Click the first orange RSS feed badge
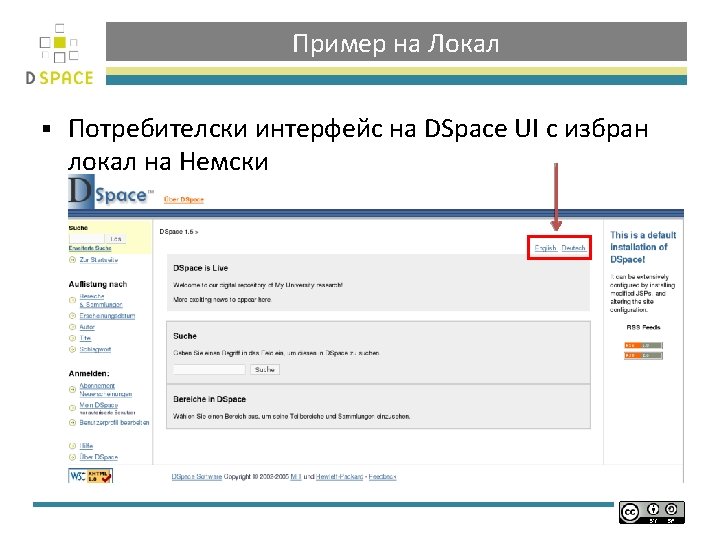This screenshot has height=540, width=720. click(x=643, y=345)
